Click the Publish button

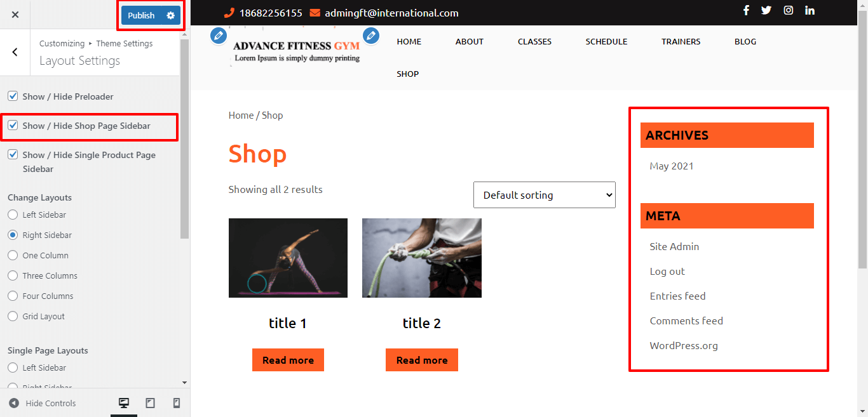[x=141, y=15]
